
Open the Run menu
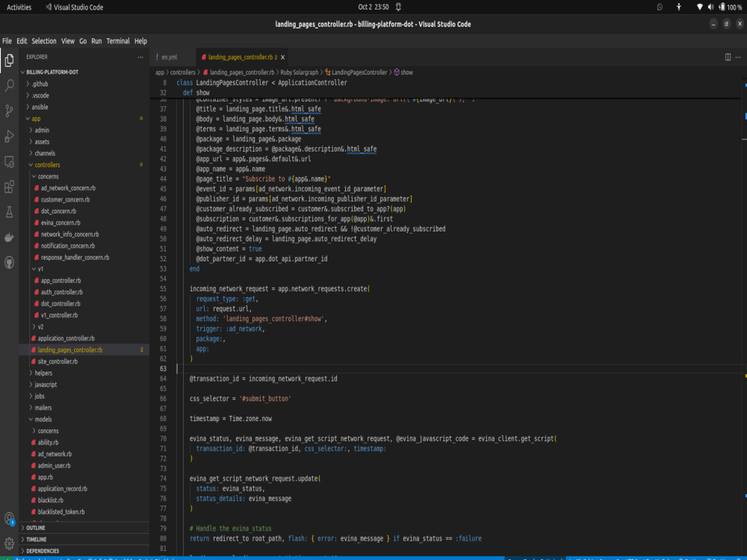coord(96,41)
